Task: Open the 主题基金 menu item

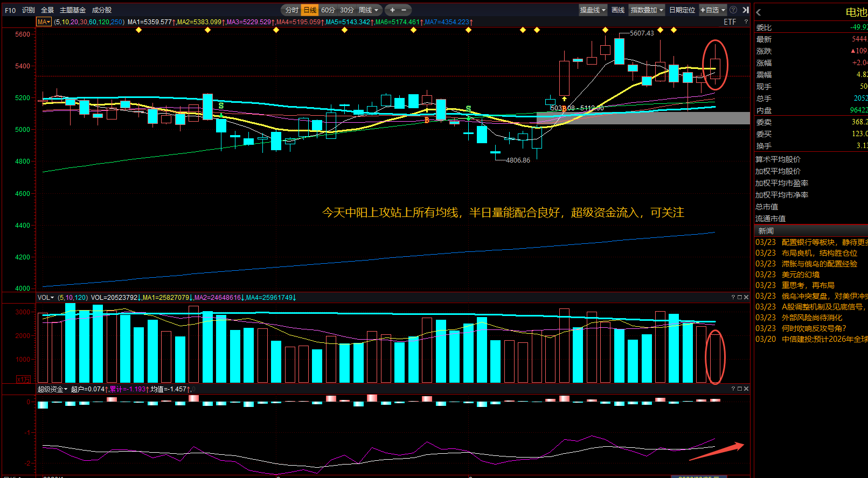Action: pos(73,10)
